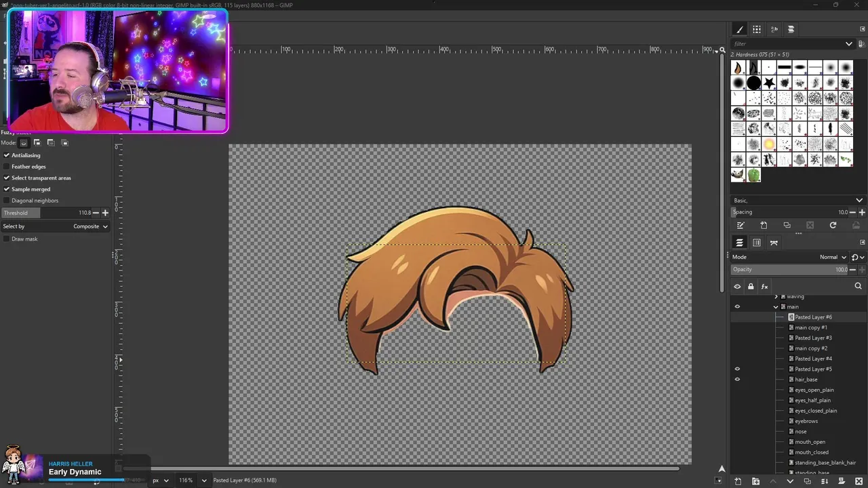This screenshot has height=488, width=868.
Task: Toggle visibility of main layer group
Action: pyautogui.click(x=737, y=307)
